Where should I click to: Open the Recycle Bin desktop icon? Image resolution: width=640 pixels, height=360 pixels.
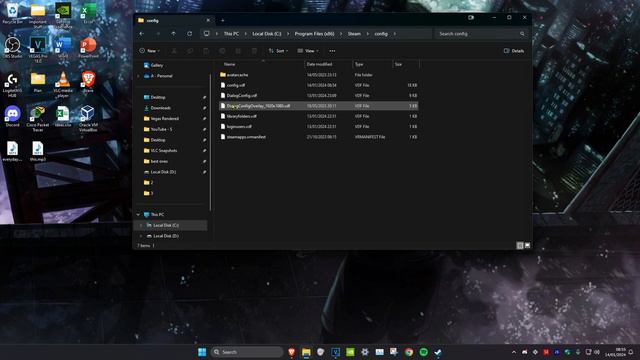pyautogui.click(x=13, y=13)
